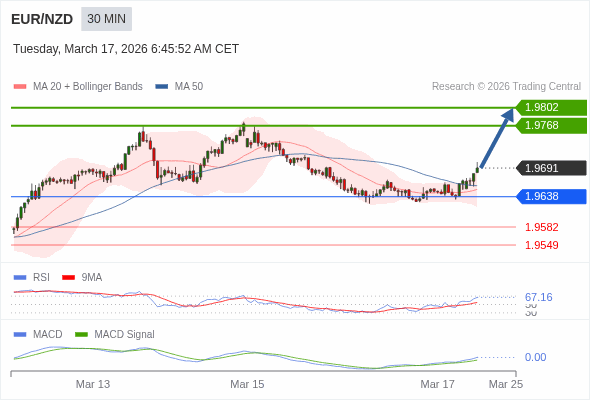
Task: Click the 1.9549 support value
Action: (x=541, y=245)
